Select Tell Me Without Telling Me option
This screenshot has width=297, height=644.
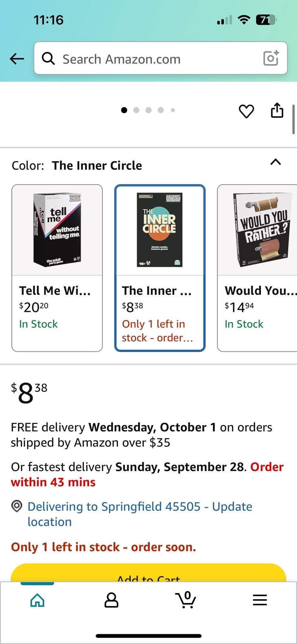(x=57, y=268)
